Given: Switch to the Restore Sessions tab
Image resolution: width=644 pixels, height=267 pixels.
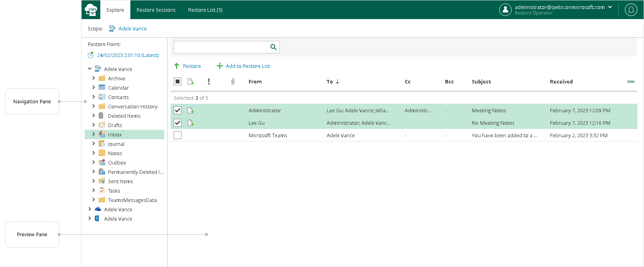Looking at the screenshot, I should click(156, 10).
